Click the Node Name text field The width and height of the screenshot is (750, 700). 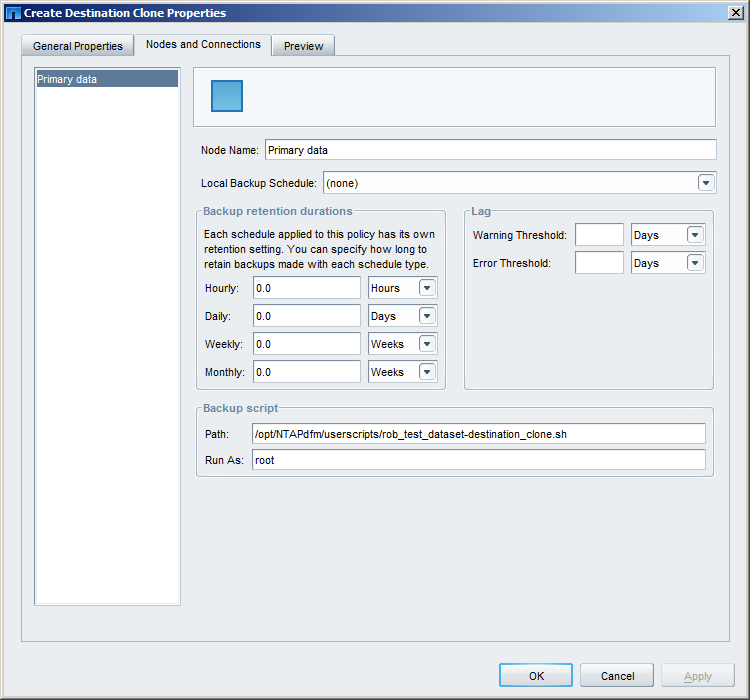(490, 150)
